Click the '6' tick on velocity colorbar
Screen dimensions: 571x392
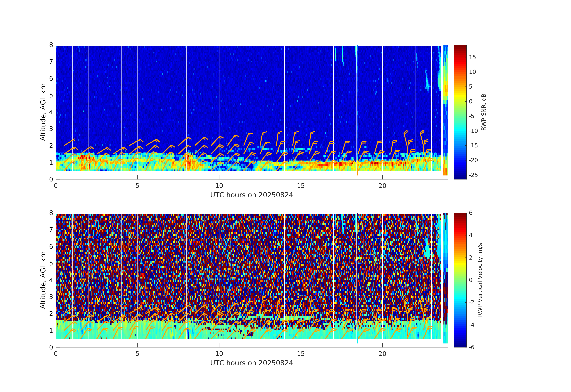click(x=471, y=213)
